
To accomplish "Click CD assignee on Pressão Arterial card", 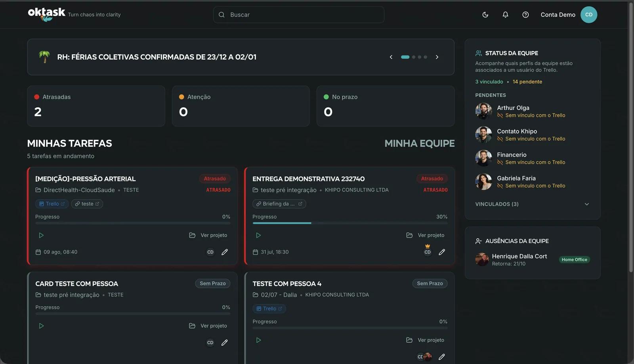I will click(210, 252).
